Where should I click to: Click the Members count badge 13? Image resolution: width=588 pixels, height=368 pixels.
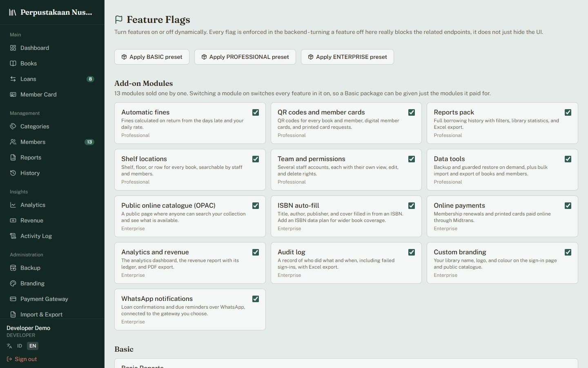(89, 142)
